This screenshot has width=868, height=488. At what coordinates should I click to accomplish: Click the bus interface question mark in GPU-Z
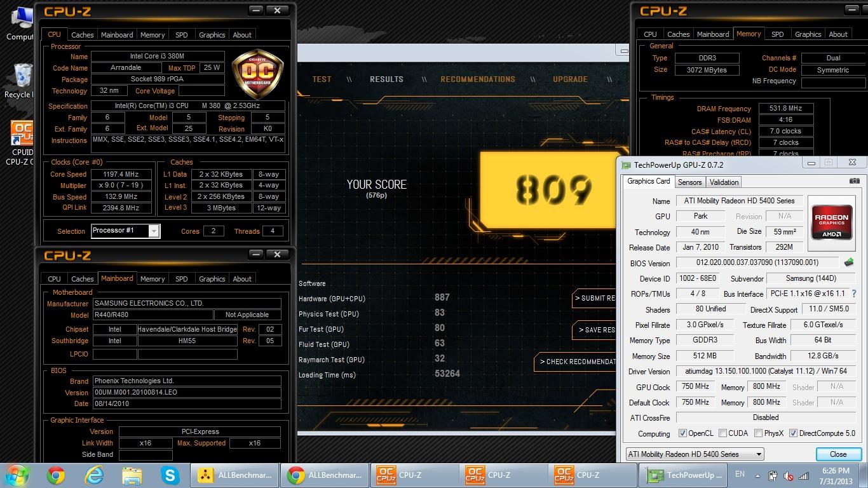click(x=853, y=294)
